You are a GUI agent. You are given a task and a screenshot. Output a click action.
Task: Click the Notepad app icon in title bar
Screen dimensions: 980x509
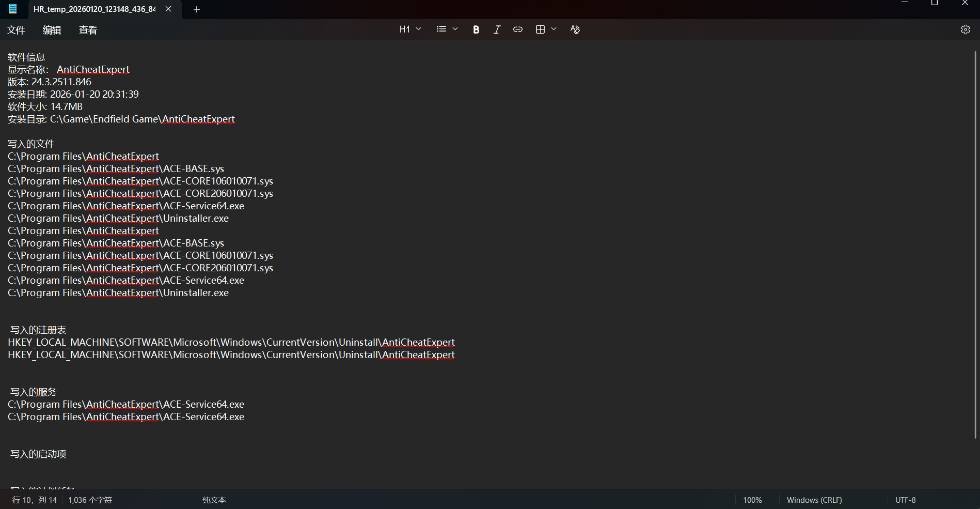pos(13,9)
